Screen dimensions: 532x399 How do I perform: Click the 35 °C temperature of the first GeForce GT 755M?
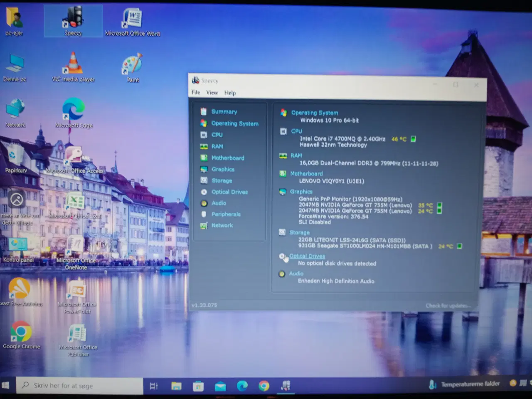pyautogui.click(x=425, y=205)
